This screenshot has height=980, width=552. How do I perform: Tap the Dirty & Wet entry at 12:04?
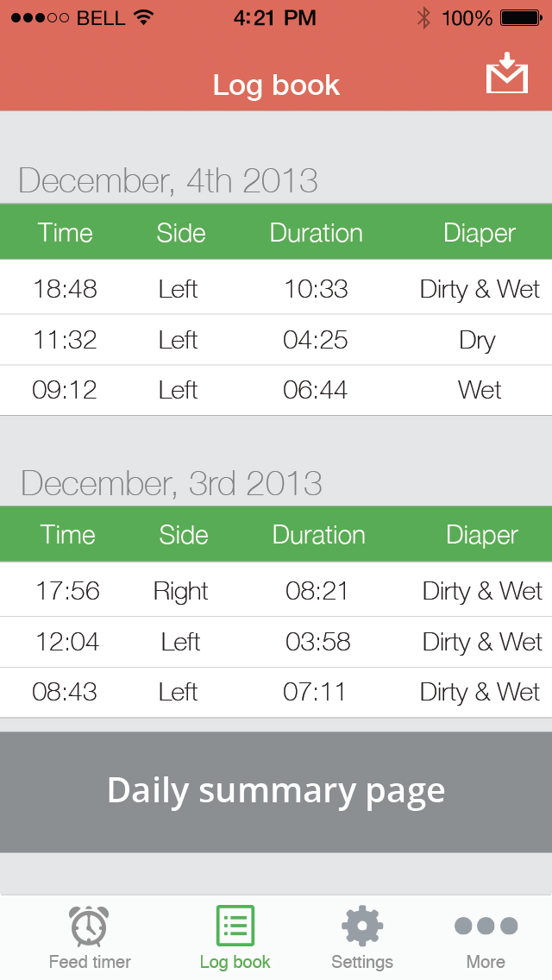[480, 642]
